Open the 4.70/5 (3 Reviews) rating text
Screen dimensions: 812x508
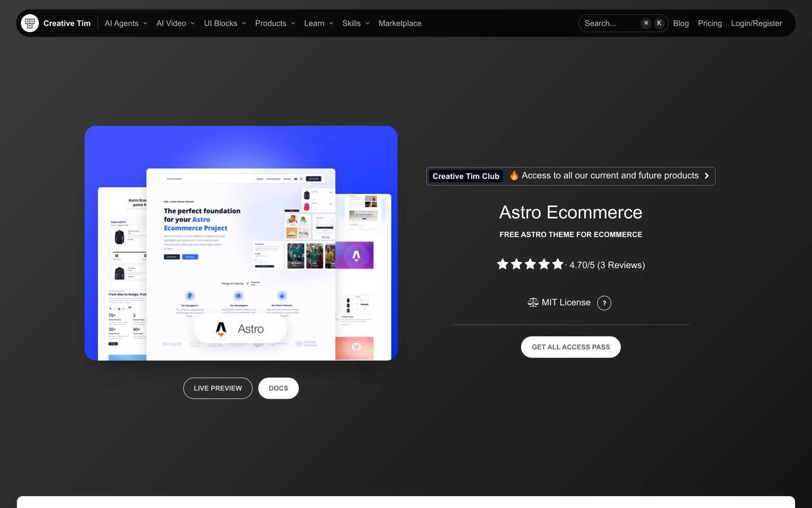(607, 265)
